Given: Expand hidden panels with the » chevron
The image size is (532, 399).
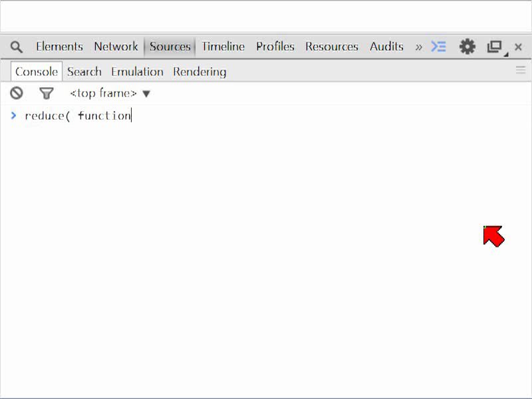Looking at the screenshot, I should click(419, 47).
